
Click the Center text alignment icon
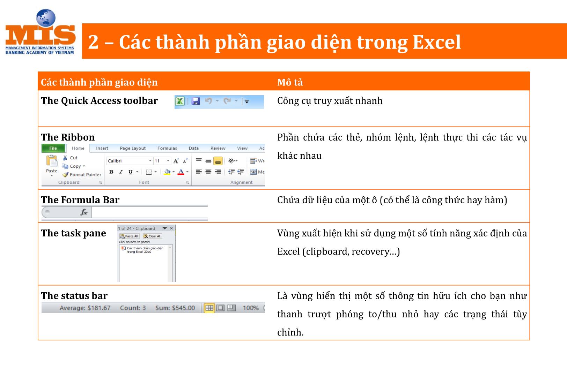point(208,172)
